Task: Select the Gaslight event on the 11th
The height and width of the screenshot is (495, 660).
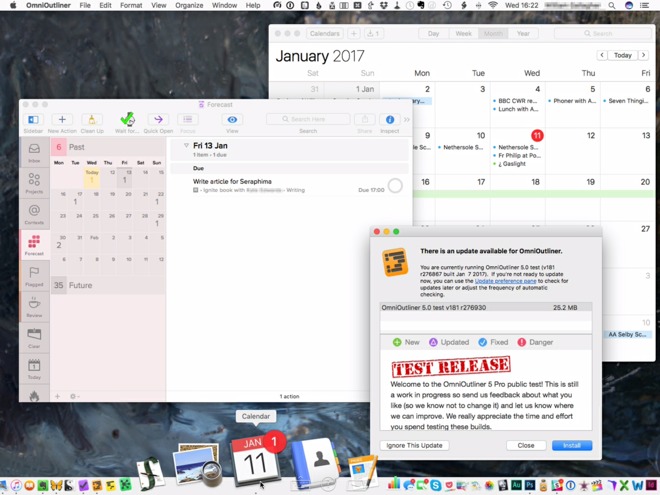Action: (510, 164)
